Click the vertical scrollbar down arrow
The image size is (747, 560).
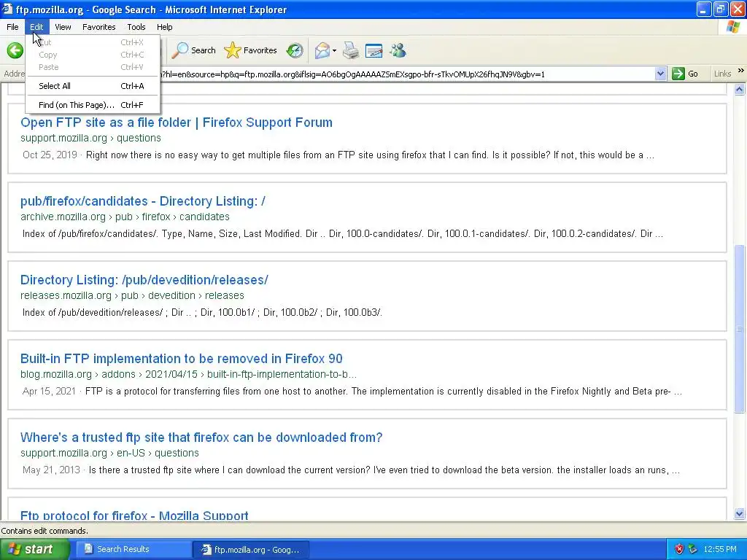click(740, 513)
